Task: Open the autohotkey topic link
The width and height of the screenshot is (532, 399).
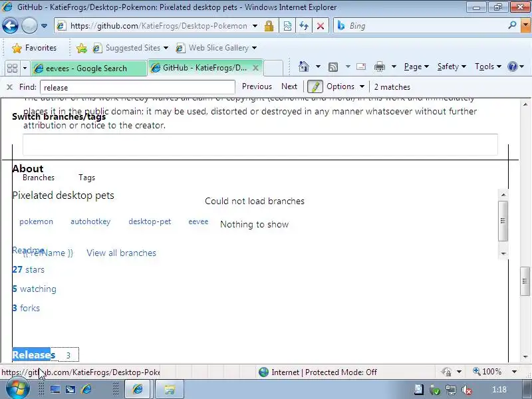Action: coord(90,221)
